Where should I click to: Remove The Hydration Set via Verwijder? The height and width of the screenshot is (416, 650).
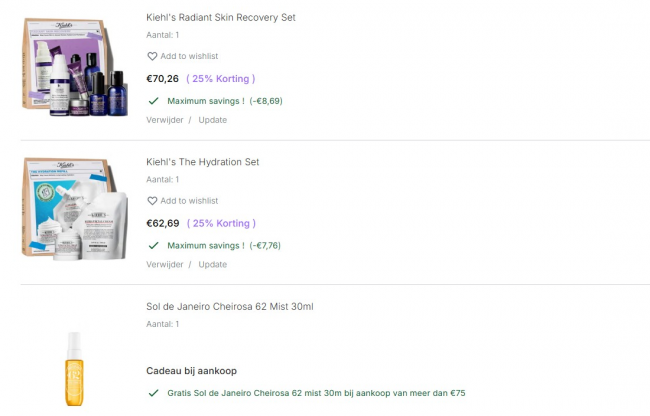(x=165, y=264)
